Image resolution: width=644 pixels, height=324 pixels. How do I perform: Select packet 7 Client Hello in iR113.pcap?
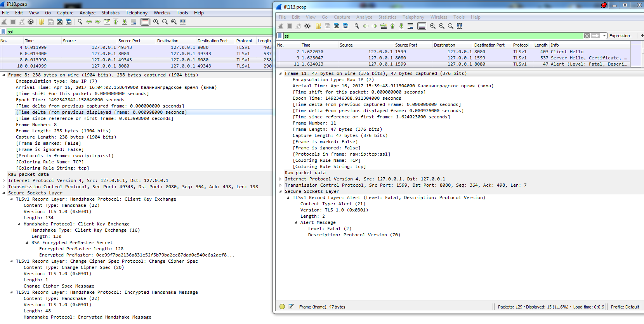(x=453, y=52)
